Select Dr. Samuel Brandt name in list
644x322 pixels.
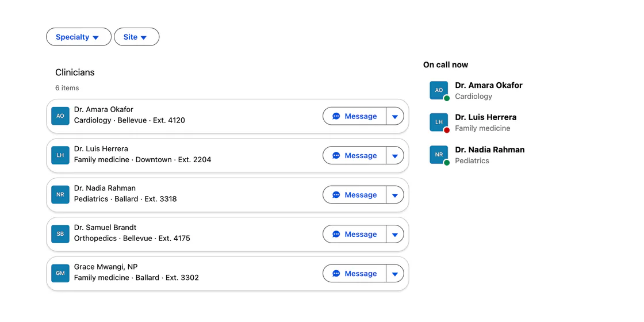[105, 228]
